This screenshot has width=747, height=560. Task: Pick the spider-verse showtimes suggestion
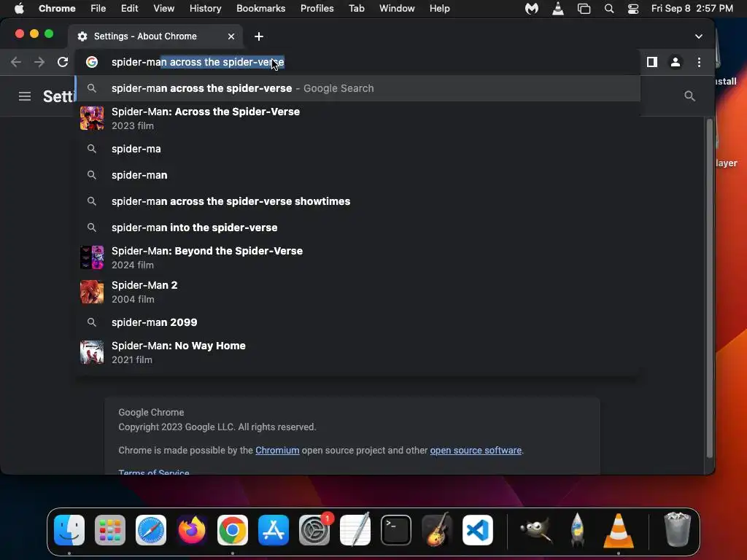(357, 201)
